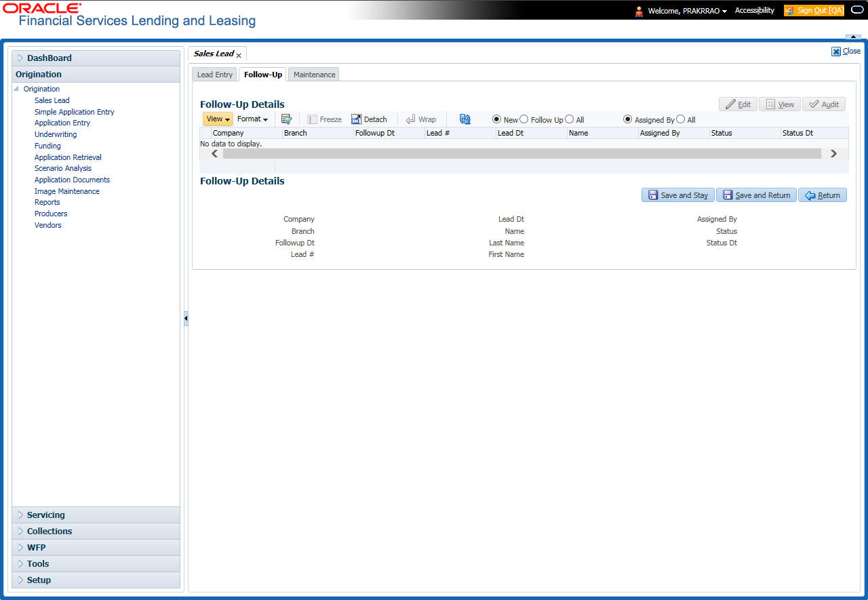The height and width of the screenshot is (600, 868).
Task: Click the Branch column header
Action: click(x=318, y=133)
